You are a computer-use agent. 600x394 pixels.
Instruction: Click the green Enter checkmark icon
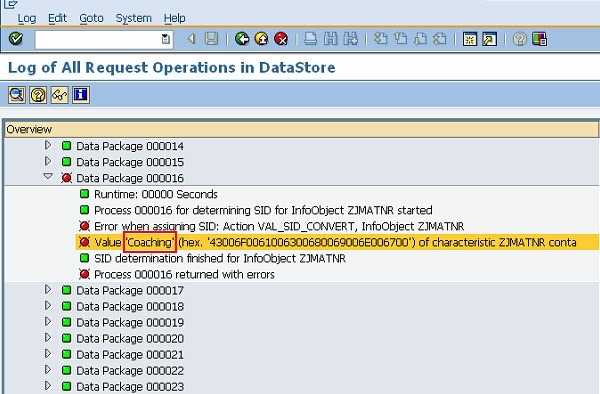click(x=16, y=39)
